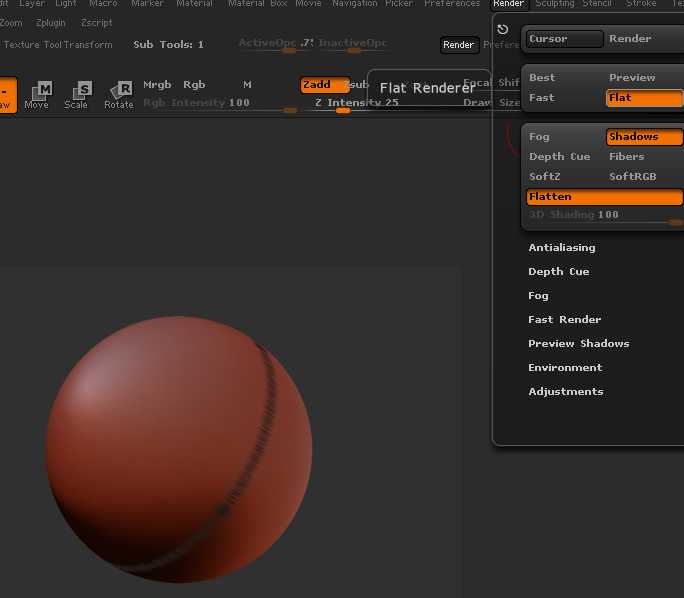Open the Zscript menu

(96, 23)
